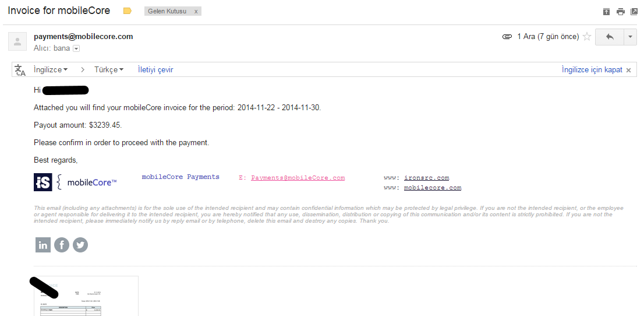The image size is (644, 316).
Task: Open the More options arrow beside Reply
Action: click(630, 37)
